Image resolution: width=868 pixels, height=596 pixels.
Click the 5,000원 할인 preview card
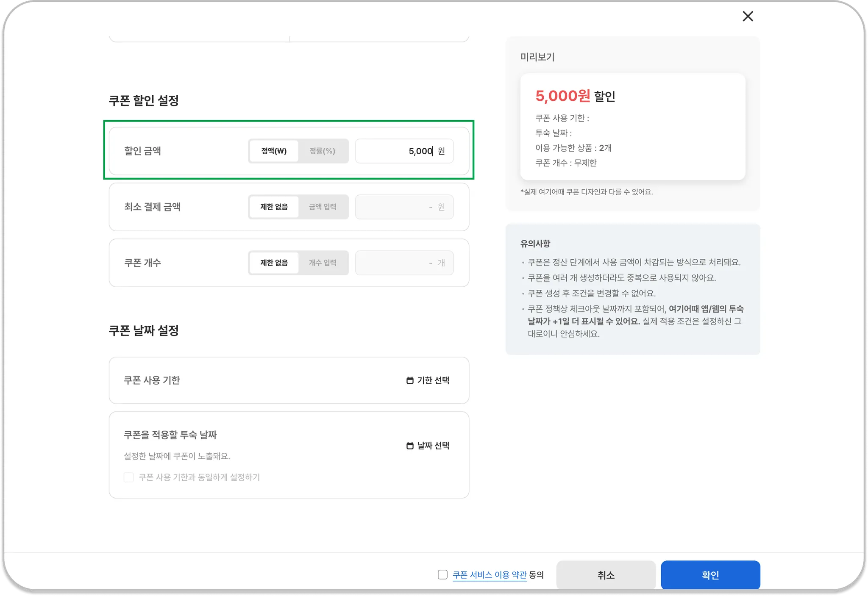point(632,127)
